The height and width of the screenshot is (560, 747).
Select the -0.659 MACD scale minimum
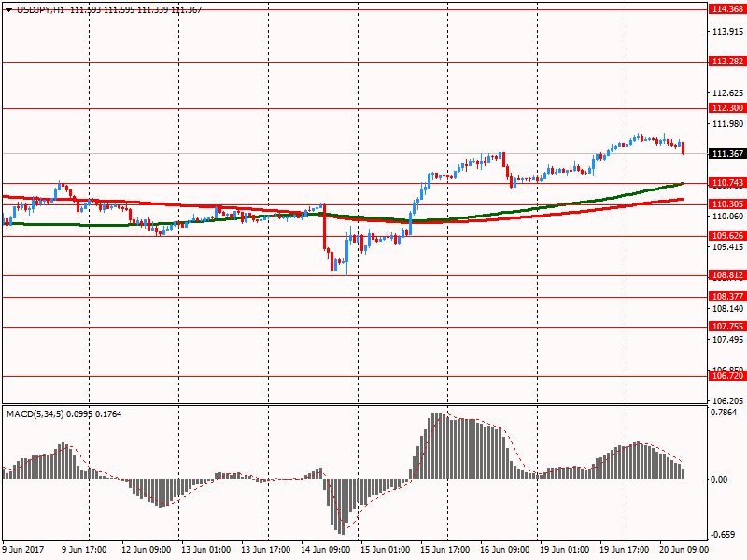(x=723, y=535)
